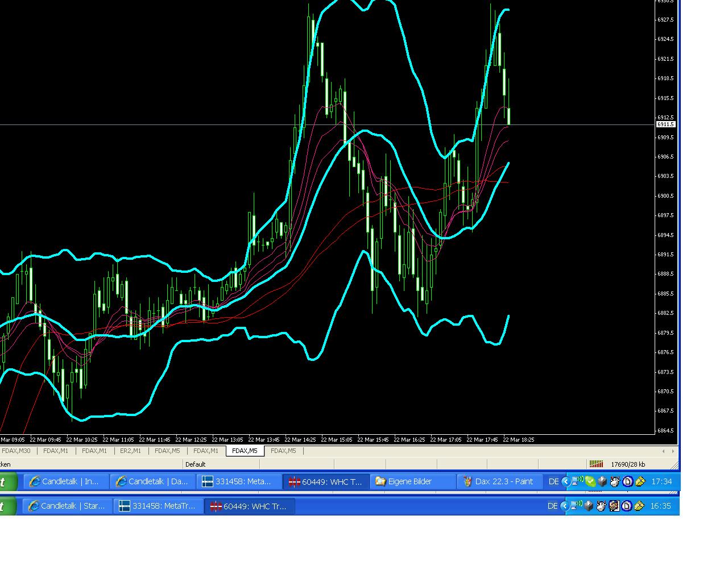Switch to the FDAX,M30 chart tab
728x582 pixels.
[x=16, y=451]
